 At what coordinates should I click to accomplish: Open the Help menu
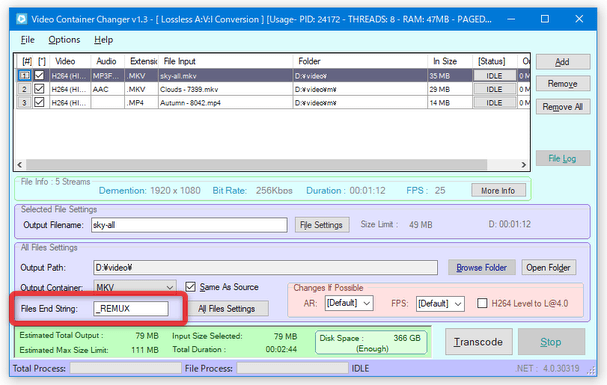pyautogui.click(x=103, y=40)
